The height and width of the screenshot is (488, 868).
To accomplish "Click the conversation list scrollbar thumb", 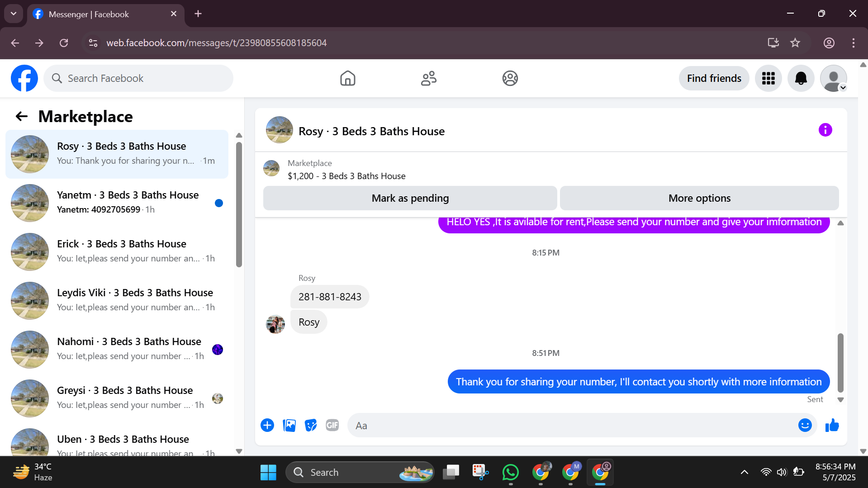I will click(x=239, y=204).
